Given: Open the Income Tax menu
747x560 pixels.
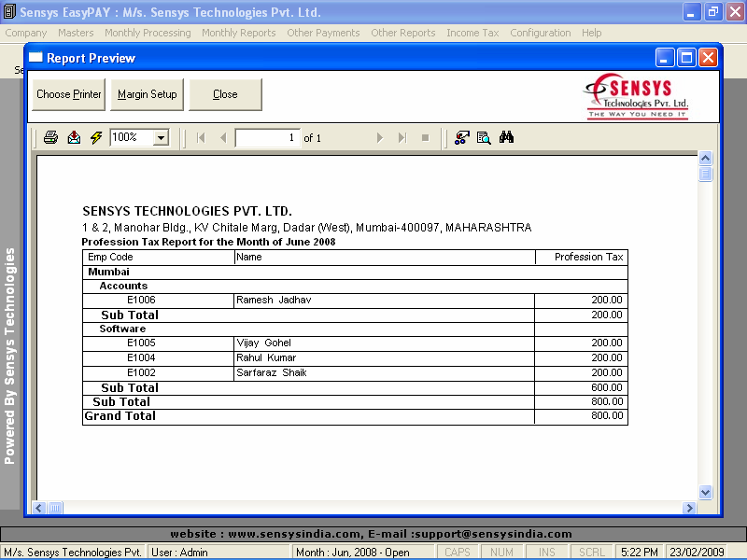Looking at the screenshot, I should (x=472, y=33).
